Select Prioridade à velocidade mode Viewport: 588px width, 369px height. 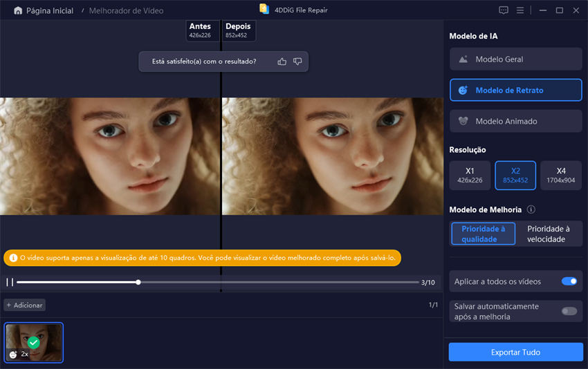(x=549, y=234)
